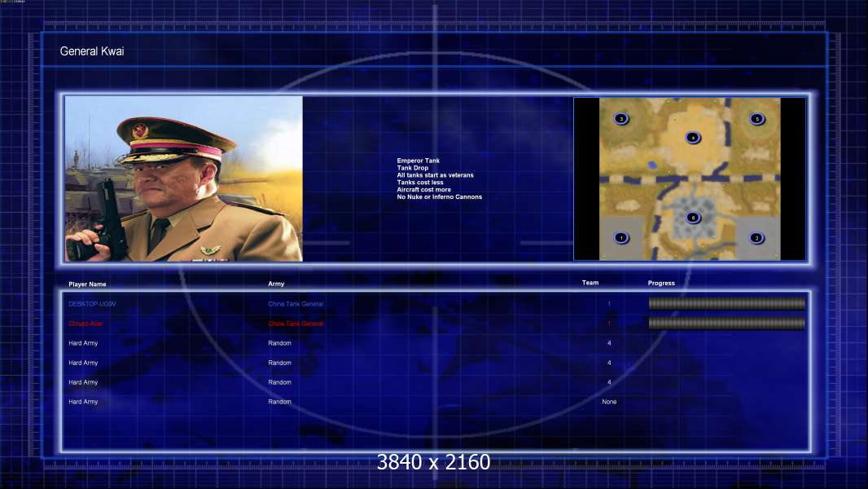Click the General Kwai portrait image
Image resolution: width=868 pixels, height=489 pixels.
(184, 178)
